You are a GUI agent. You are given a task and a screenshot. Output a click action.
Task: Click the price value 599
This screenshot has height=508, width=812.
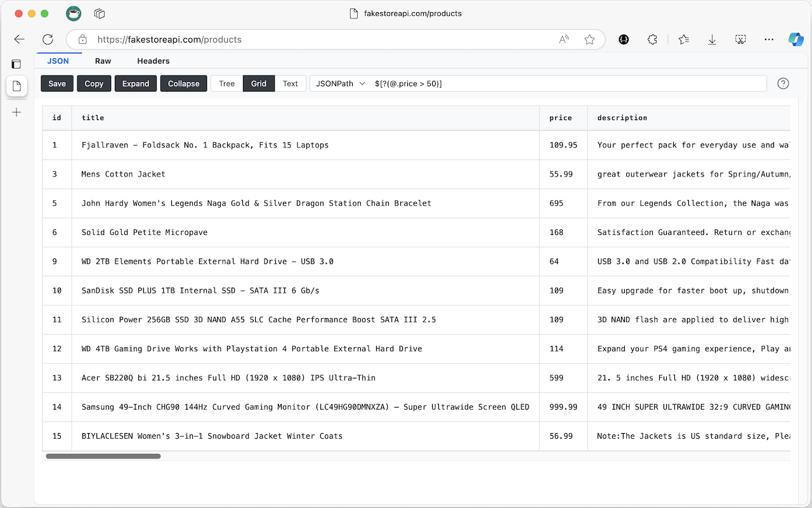pyautogui.click(x=556, y=378)
